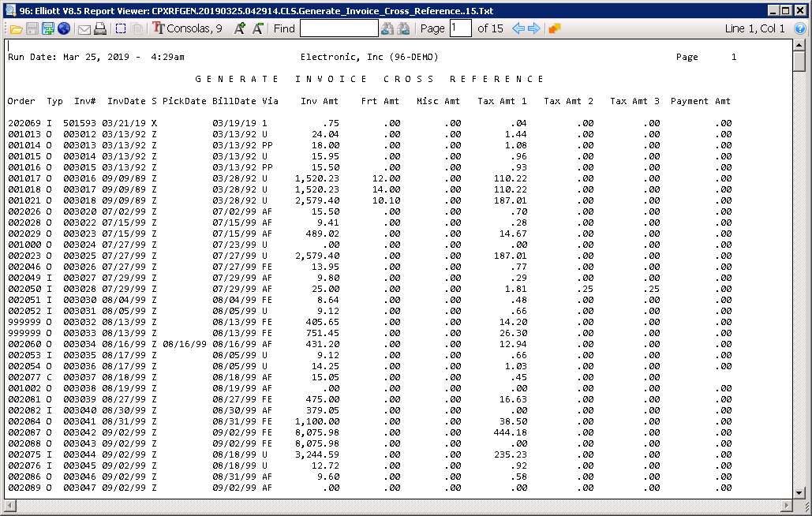Click the Page number input field
Image resolution: width=812 pixels, height=516 pixels.
click(460, 28)
